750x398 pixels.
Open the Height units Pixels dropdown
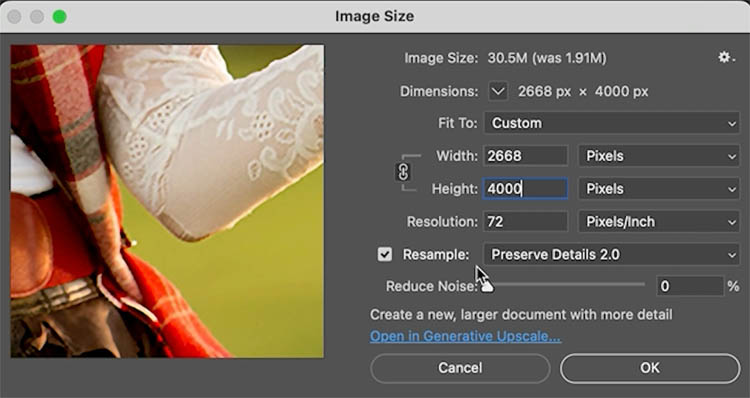(659, 189)
